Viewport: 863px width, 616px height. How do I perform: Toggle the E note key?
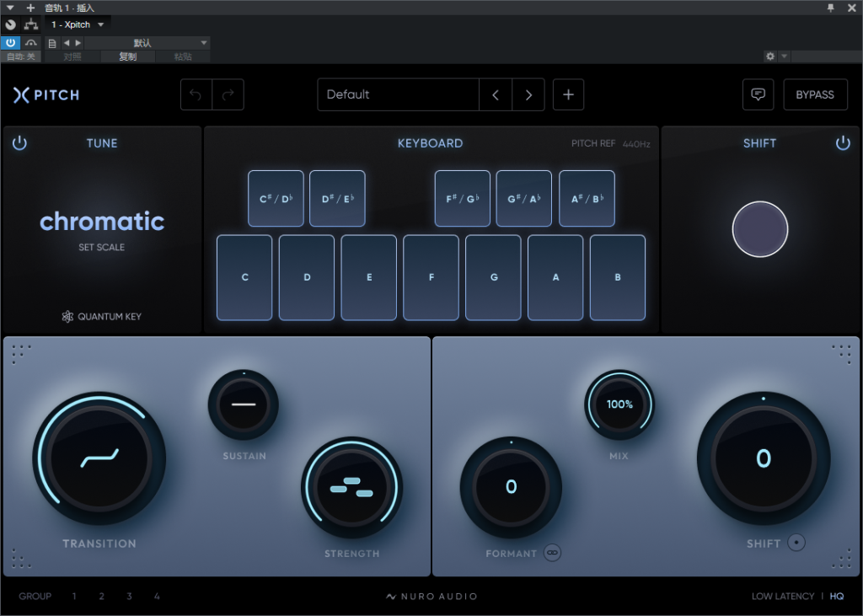coord(369,277)
